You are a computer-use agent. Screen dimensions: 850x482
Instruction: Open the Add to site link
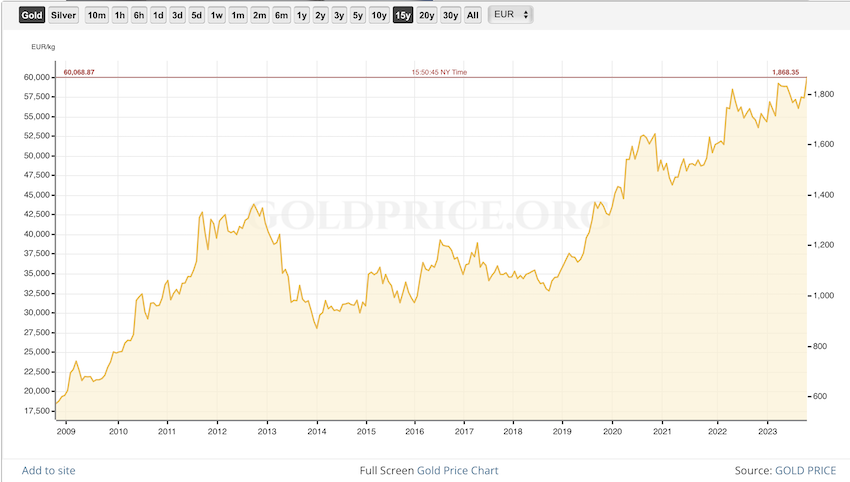48,470
